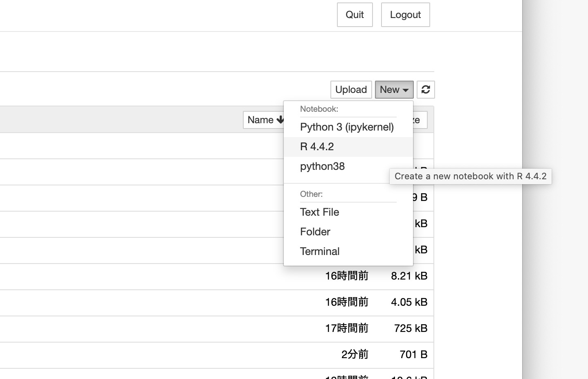Click the refresh file list icon
The height and width of the screenshot is (379, 588).
click(x=426, y=90)
